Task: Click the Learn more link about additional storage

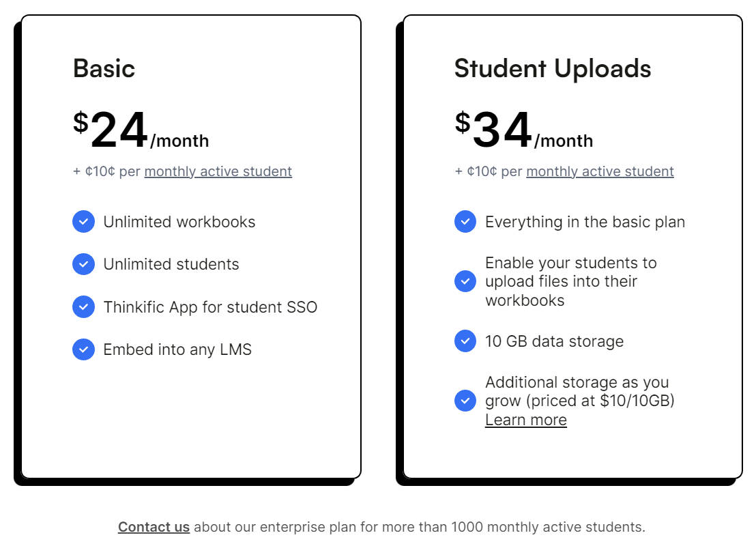Action: click(x=526, y=420)
